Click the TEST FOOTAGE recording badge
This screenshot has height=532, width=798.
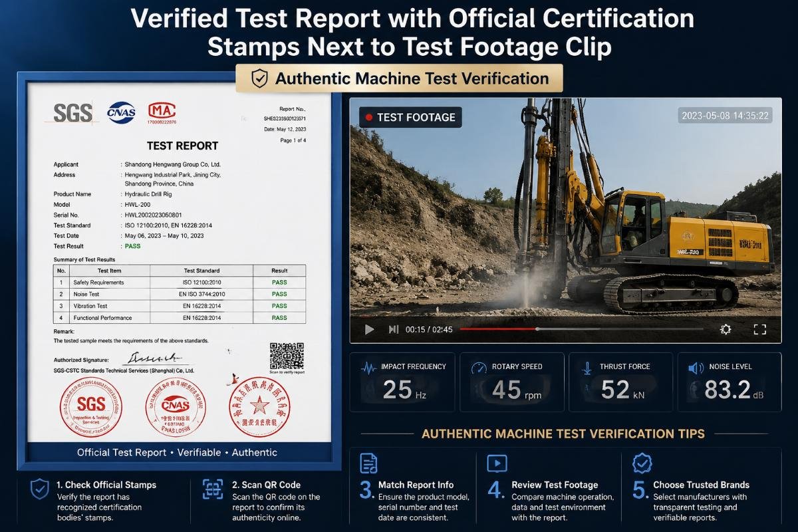pyautogui.click(x=410, y=117)
